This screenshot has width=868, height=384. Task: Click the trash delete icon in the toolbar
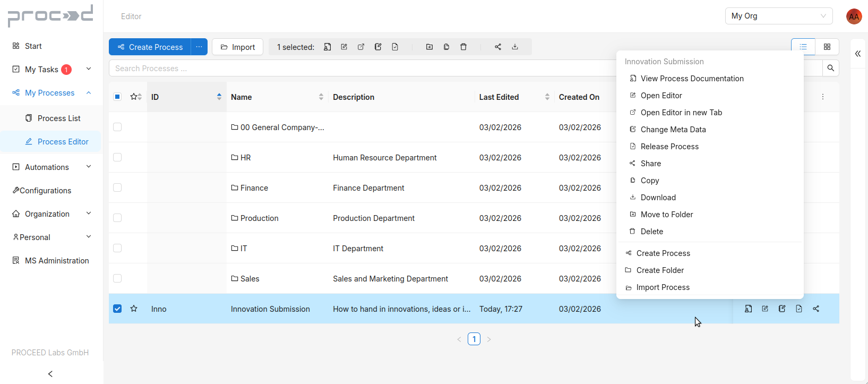(463, 47)
